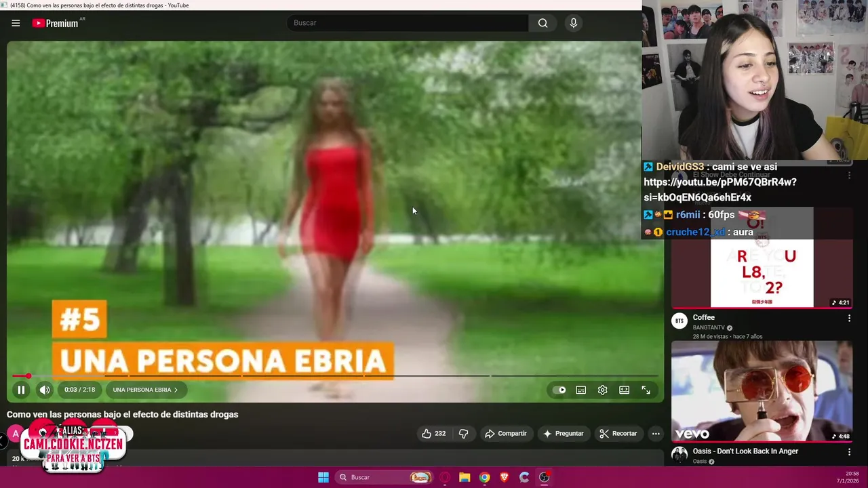Click the magnifier search button
The width and height of the screenshot is (868, 488).
pos(542,23)
